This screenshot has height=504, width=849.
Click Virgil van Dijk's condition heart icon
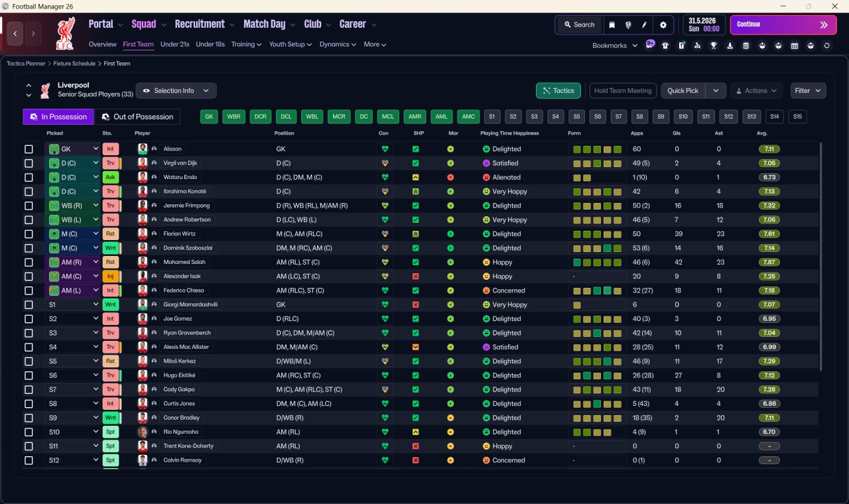click(x=385, y=163)
